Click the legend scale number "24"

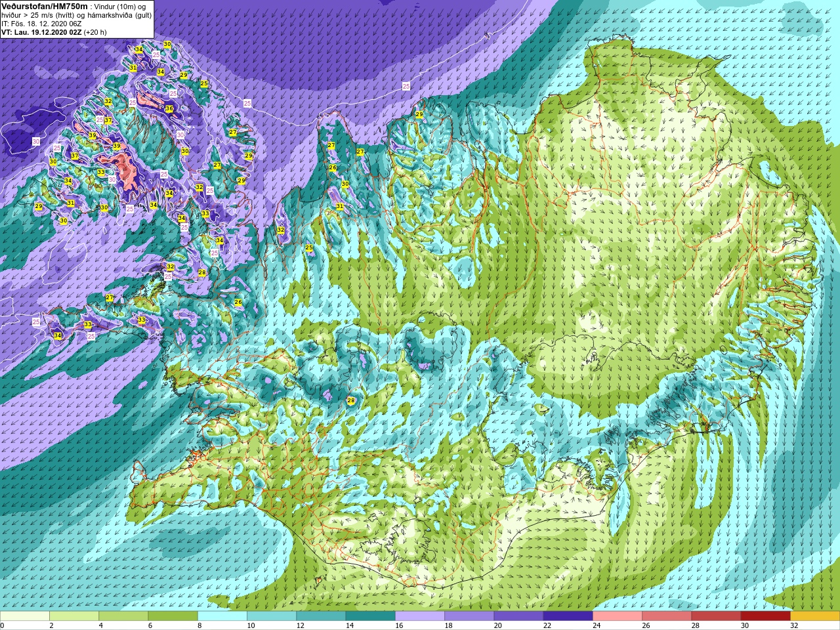coord(597,625)
